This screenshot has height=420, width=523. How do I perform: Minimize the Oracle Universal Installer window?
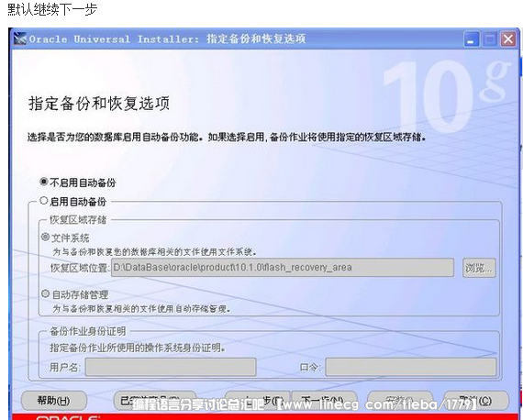pos(472,39)
